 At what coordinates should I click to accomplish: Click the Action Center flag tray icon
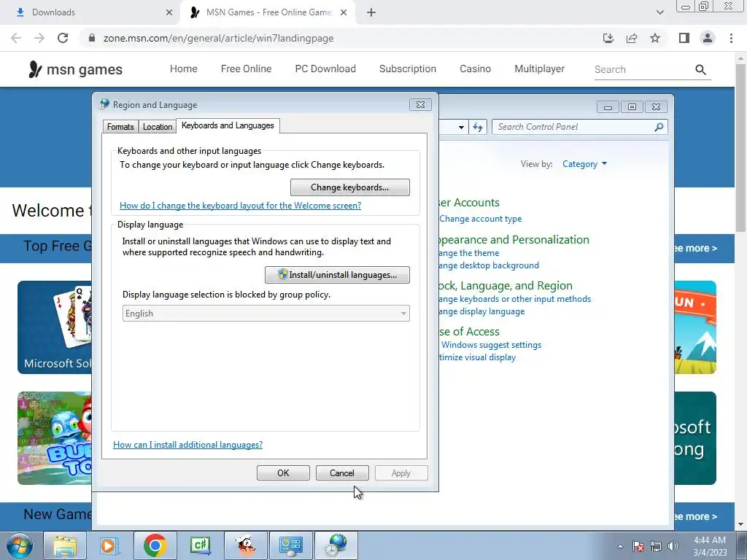pyautogui.click(x=638, y=546)
